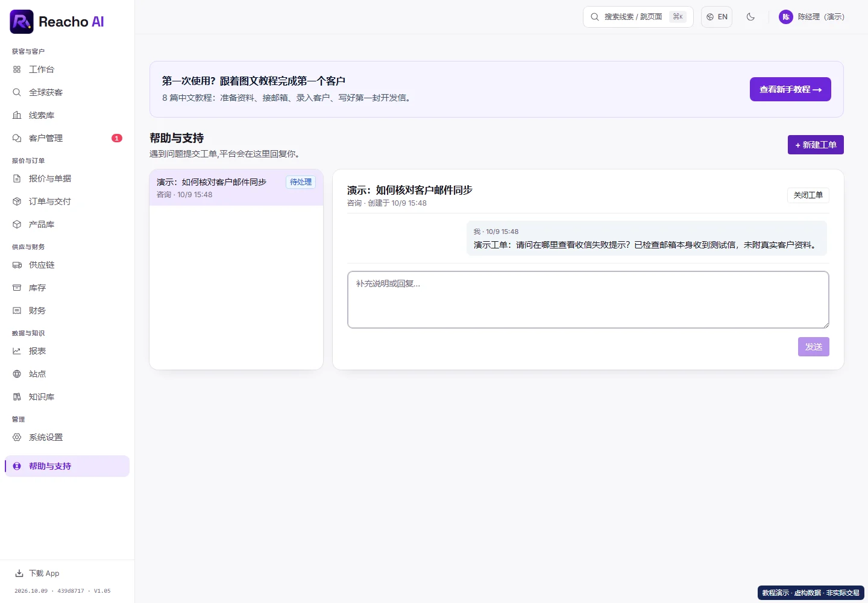
Task: Open 线索库 icon in sidebar
Action: pos(17,115)
